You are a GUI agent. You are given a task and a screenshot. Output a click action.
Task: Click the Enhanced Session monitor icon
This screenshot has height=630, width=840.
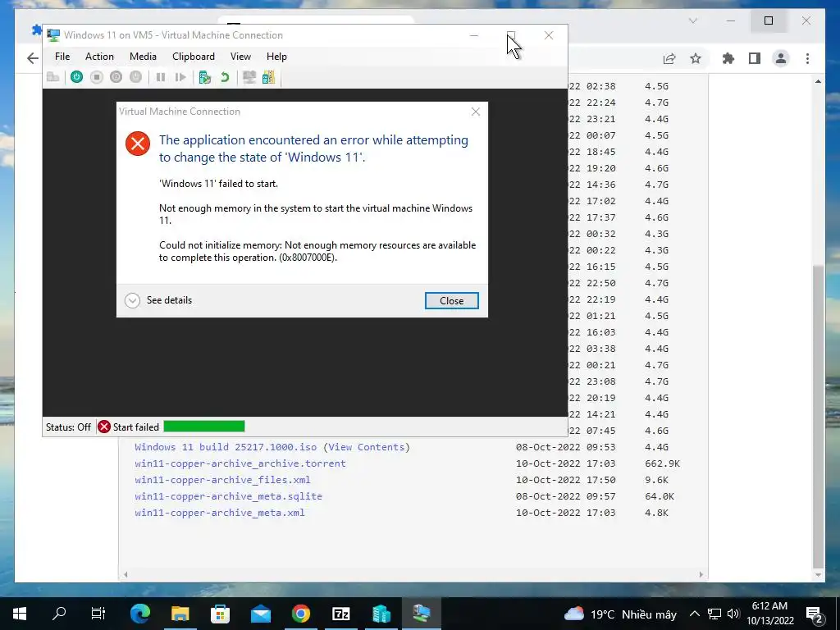249,77
